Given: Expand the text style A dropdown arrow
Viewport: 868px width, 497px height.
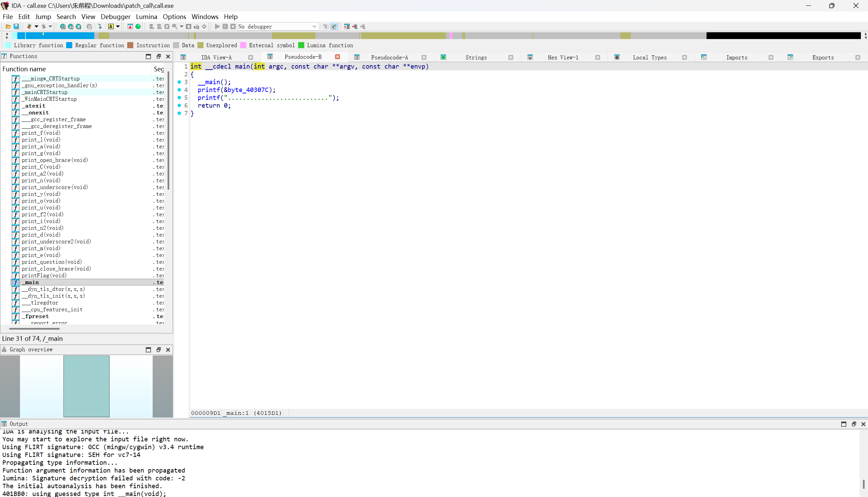Looking at the screenshot, I should point(118,26).
